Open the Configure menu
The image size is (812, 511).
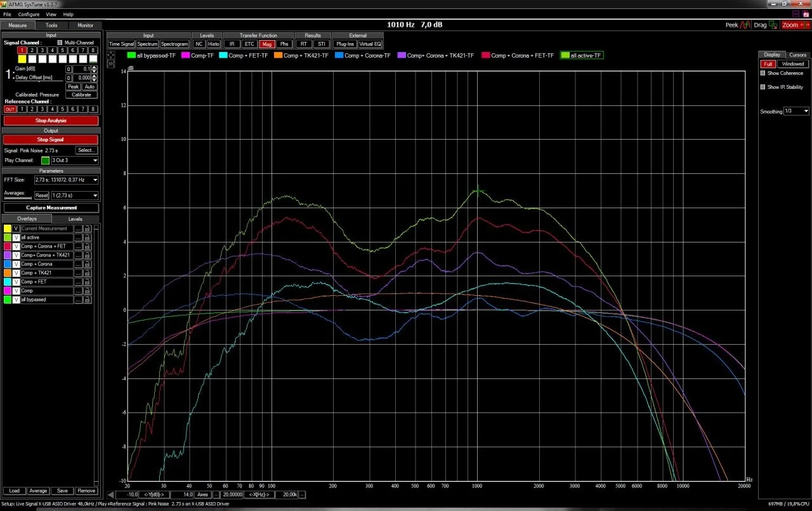tap(29, 14)
